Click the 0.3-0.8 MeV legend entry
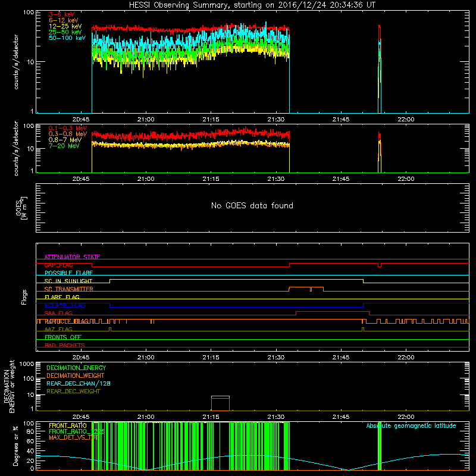476x476 pixels. 68,134
